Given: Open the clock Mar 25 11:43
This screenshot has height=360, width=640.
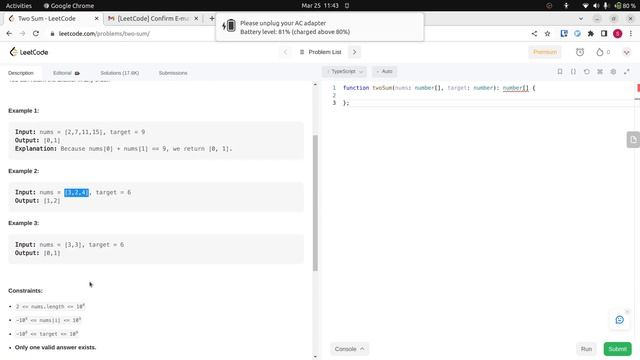Looking at the screenshot, I should (320, 6).
